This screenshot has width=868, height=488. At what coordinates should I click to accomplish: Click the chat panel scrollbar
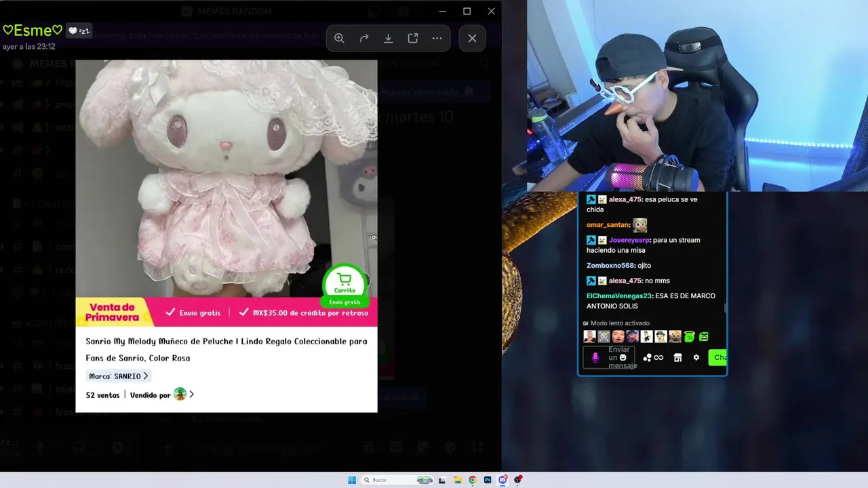pos(725,308)
